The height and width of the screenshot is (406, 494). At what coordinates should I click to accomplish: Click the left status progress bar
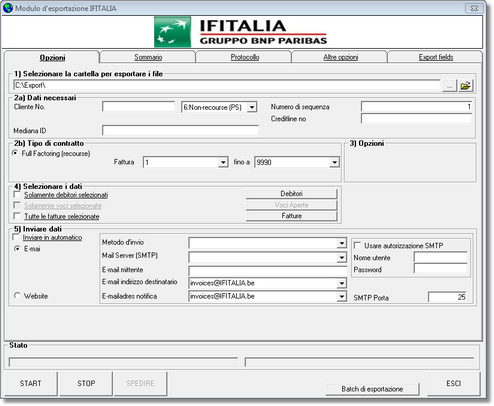point(123,362)
